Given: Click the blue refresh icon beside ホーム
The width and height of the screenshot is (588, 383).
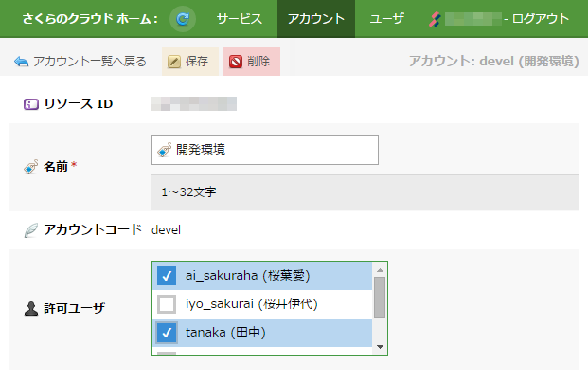Looking at the screenshot, I should [x=182, y=18].
